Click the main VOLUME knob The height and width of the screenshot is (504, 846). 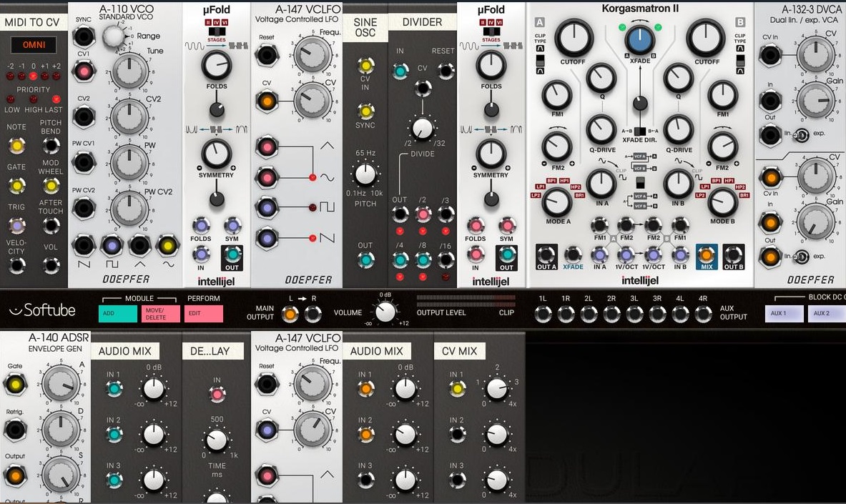point(385,312)
